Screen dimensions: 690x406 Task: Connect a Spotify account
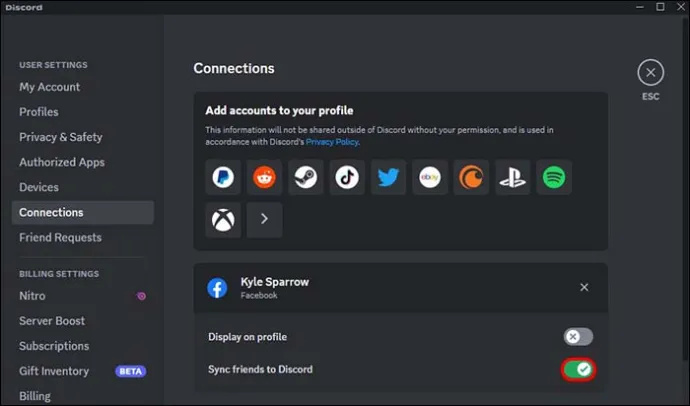click(x=554, y=177)
